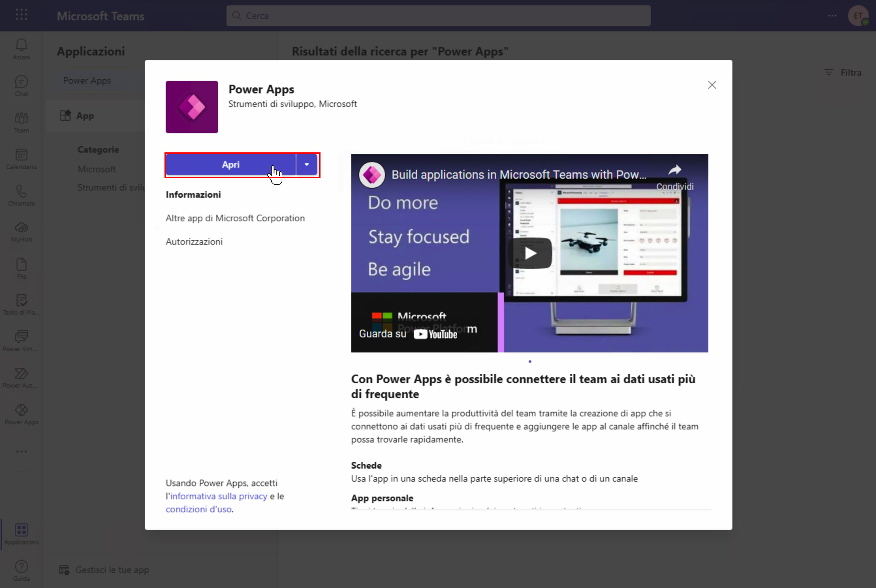Open Power Apps in the sidebar
The image size is (876, 588).
point(21,414)
